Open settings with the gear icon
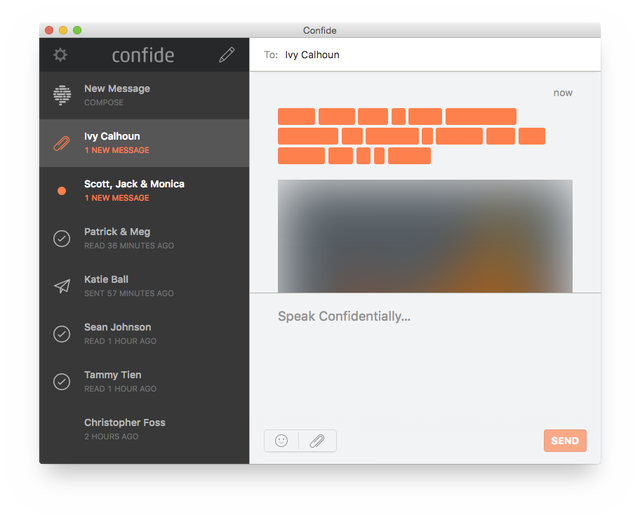Screen dimensions: 640x520 pos(60,55)
